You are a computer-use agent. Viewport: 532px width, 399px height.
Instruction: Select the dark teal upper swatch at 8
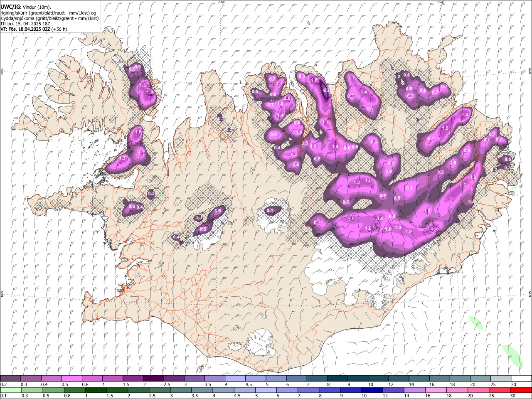coord(337,379)
